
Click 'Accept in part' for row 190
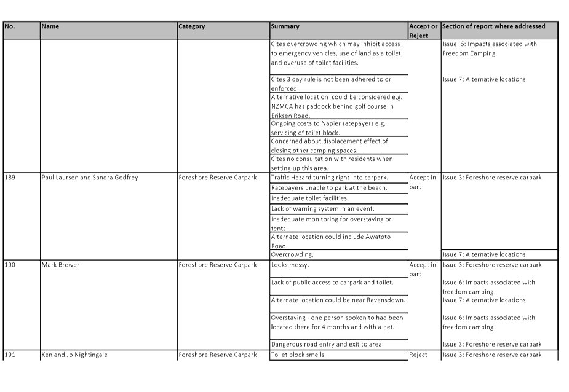point(423,270)
